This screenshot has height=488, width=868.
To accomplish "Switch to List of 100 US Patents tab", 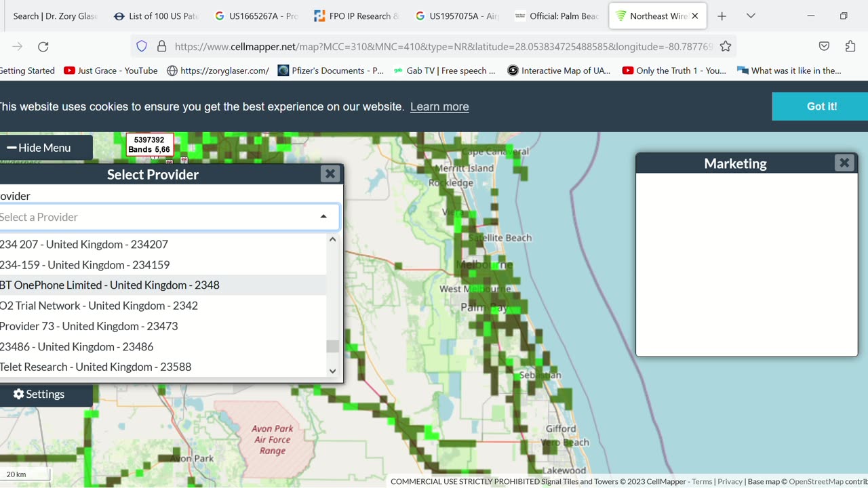I will [155, 16].
